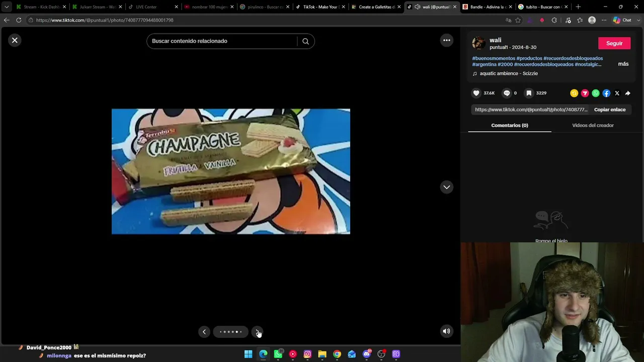
Task: Switch to the 'Create a Galletitas' tab
Action: coord(375,7)
